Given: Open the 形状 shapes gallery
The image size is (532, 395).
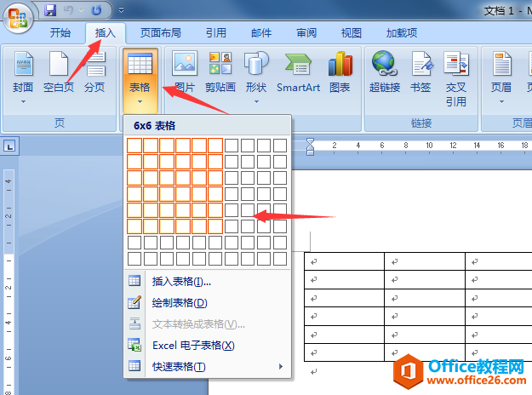Looking at the screenshot, I should (256, 72).
